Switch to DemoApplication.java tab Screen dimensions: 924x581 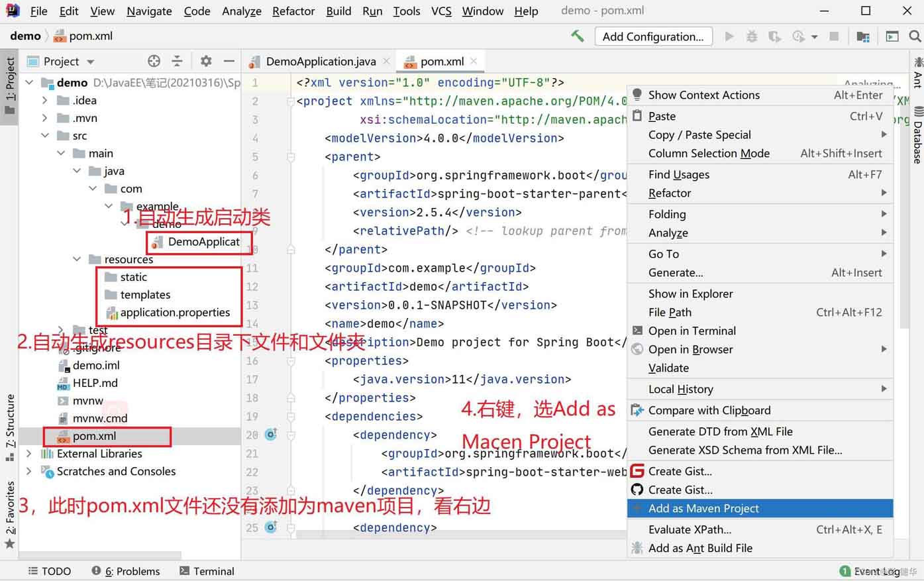[321, 61]
